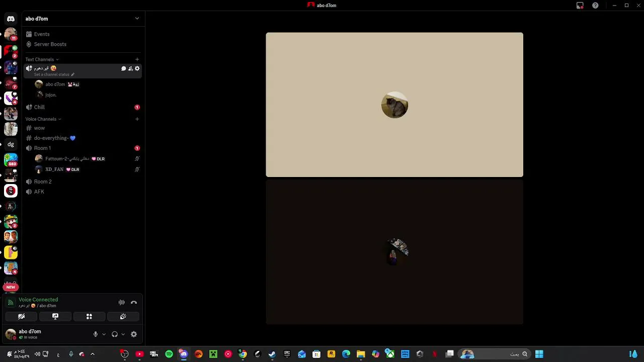The width and height of the screenshot is (644, 362).
Task: Disconnect from voice with the hang-up icon
Action: click(134, 302)
